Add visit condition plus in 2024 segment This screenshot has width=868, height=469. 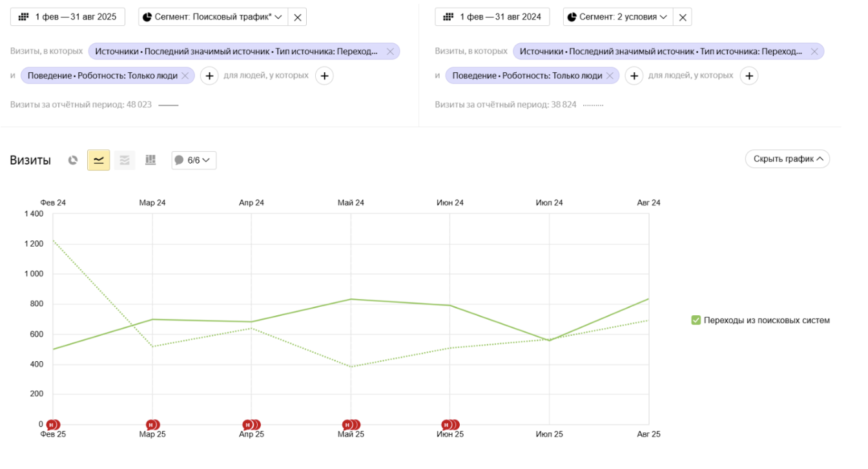pyautogui.click(x=634, y=76)
